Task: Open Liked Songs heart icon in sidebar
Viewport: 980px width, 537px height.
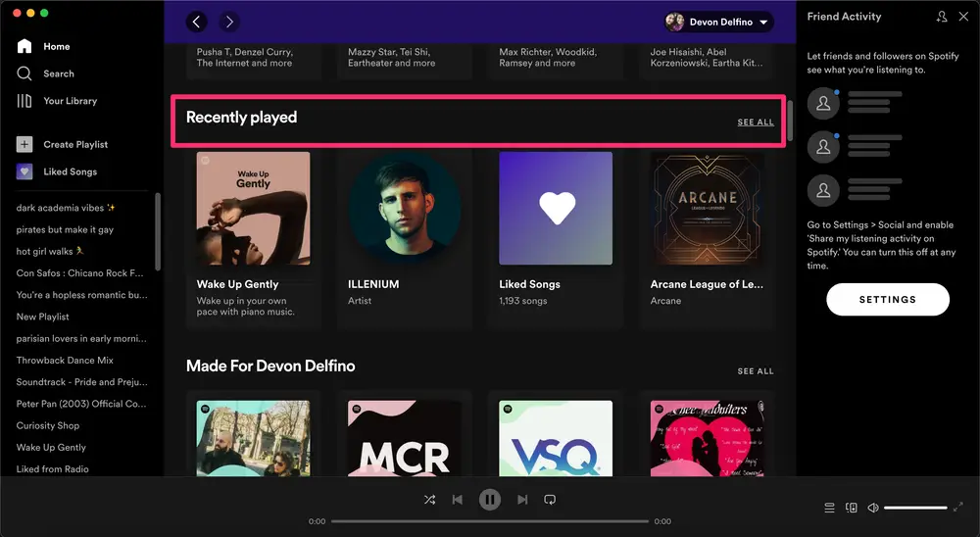Action: tap(24, 171)
